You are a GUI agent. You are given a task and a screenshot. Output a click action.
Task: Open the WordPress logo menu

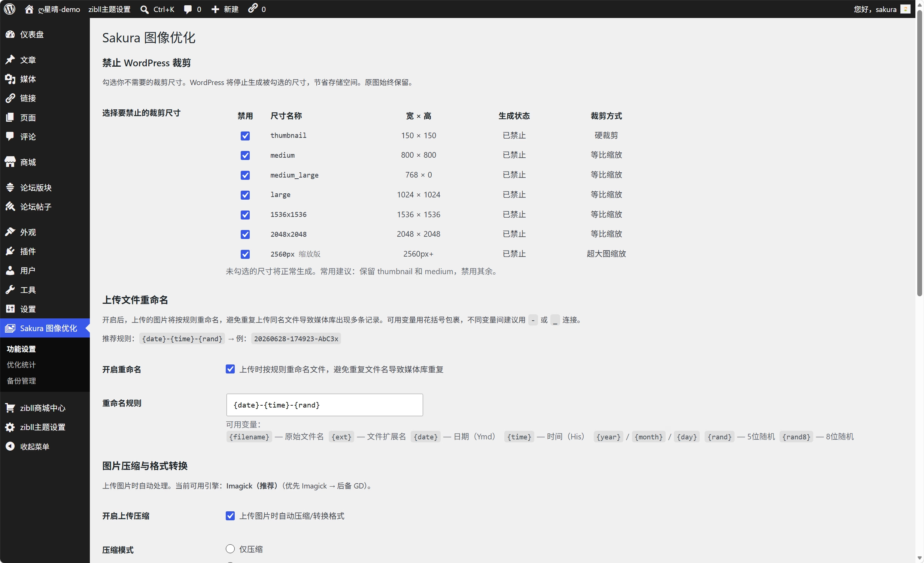click(x=10, y=9)
